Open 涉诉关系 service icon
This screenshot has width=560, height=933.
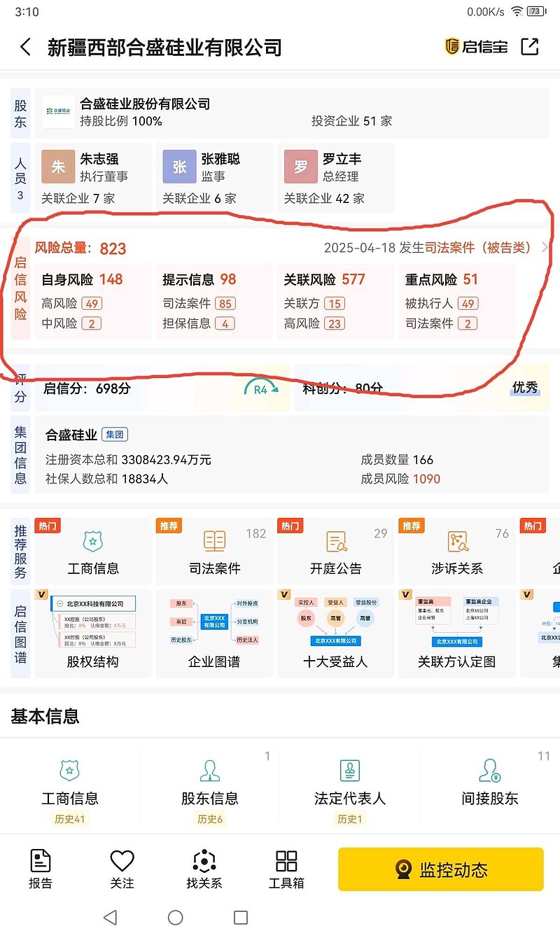[458, 541]
